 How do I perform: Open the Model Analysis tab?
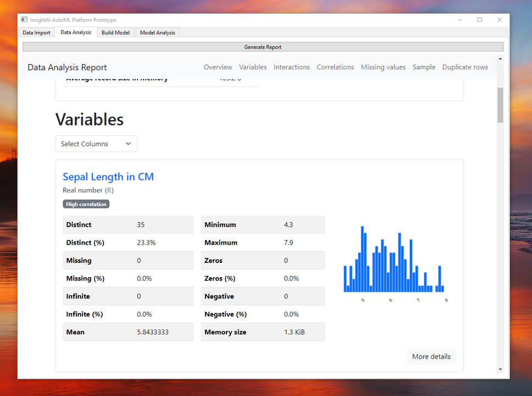(157, 32)
